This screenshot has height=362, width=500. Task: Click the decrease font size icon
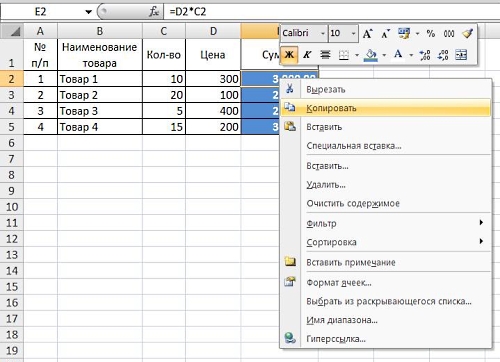click(x=385, y=34)
